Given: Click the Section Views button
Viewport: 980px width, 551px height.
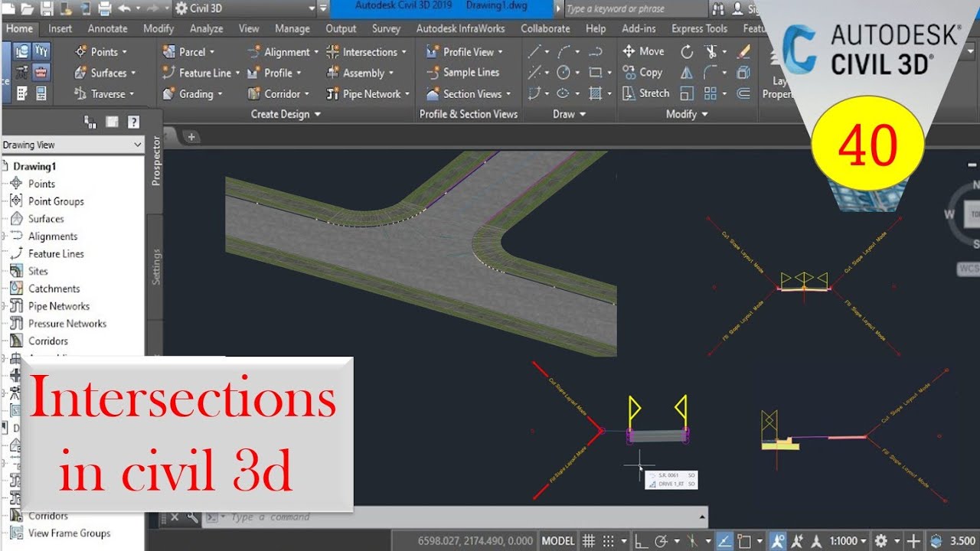Looking at the screenshot, I should click(x=468, y=93).
